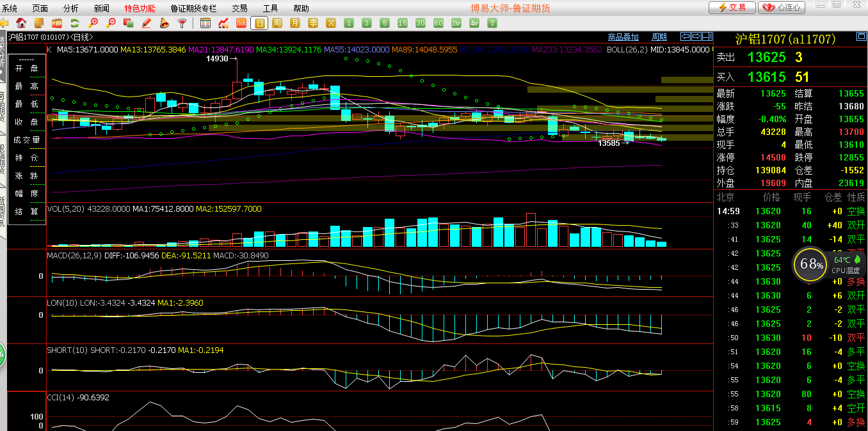This screenshot has height=431, width=868.
Task: Select the quarterly 季 period button
Action: pyautogui.click(x=313, y=23)
